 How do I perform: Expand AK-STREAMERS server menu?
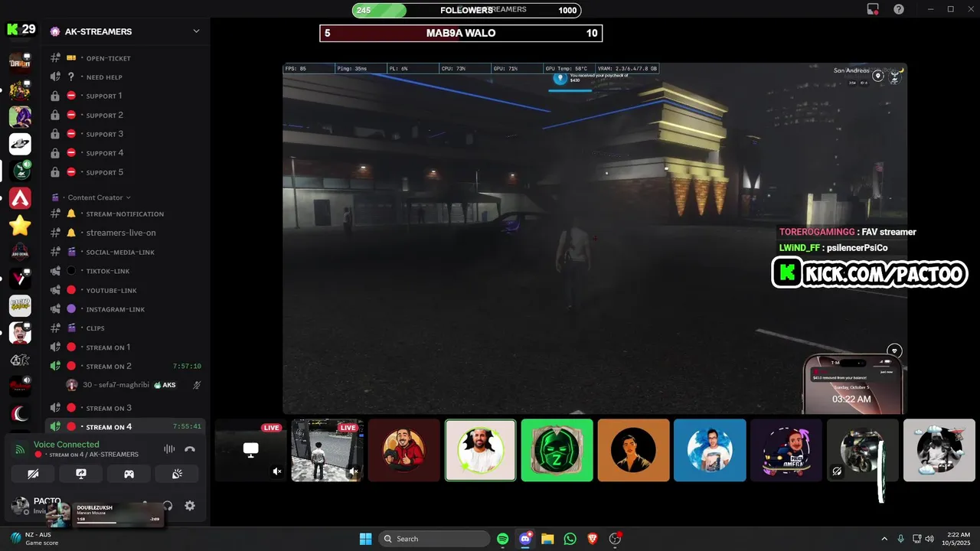[x=196, y=31]
